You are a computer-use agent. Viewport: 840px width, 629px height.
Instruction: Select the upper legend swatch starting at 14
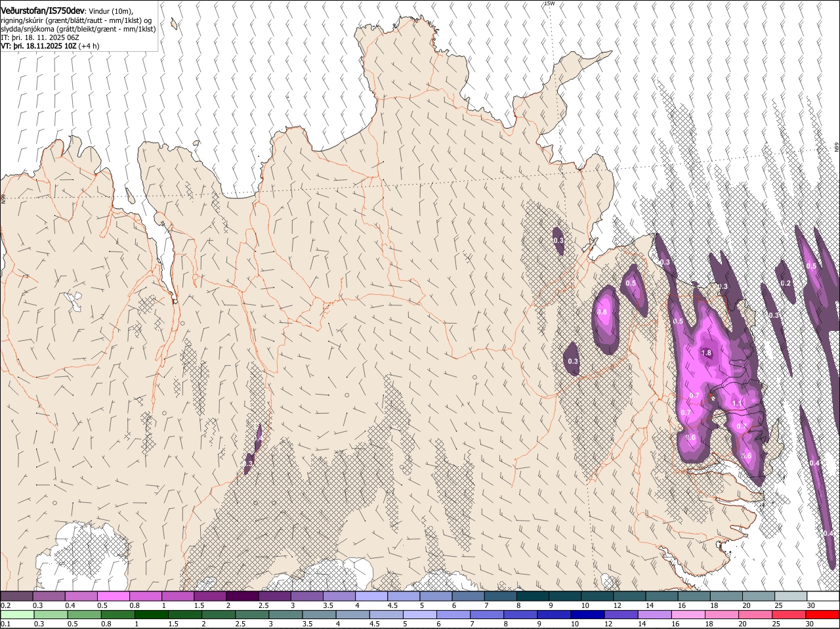[x=662, y=596]
